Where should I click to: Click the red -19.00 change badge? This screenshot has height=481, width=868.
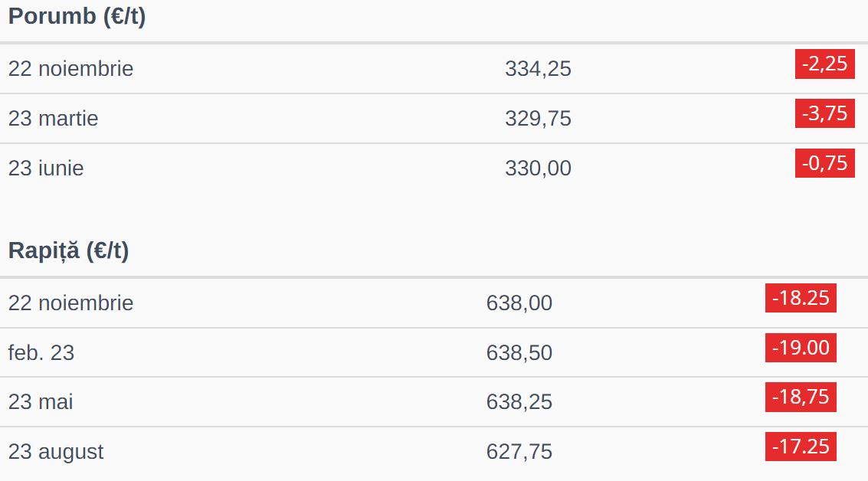[801, 348]
